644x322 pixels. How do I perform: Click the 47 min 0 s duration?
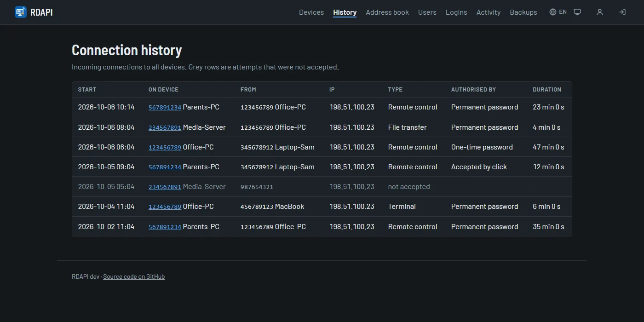(x=548, y=147)
